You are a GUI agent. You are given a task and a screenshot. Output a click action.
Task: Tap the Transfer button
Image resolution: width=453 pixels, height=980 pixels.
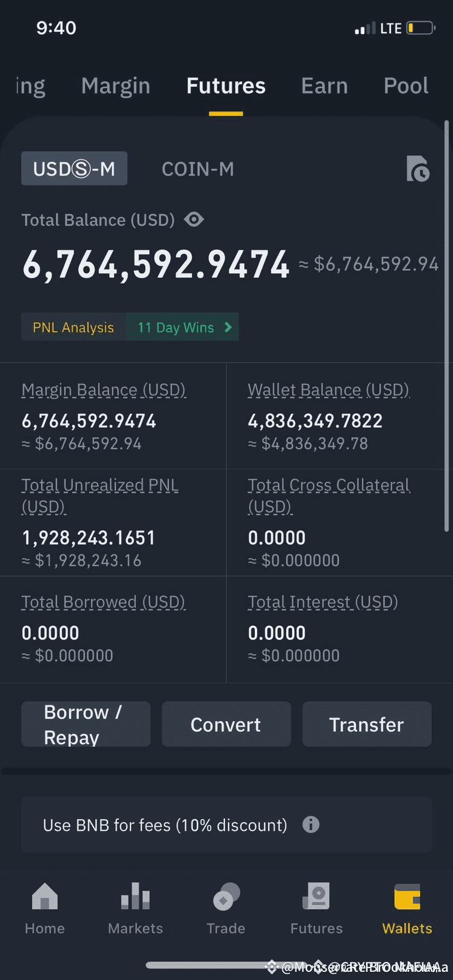click(367, 724)
